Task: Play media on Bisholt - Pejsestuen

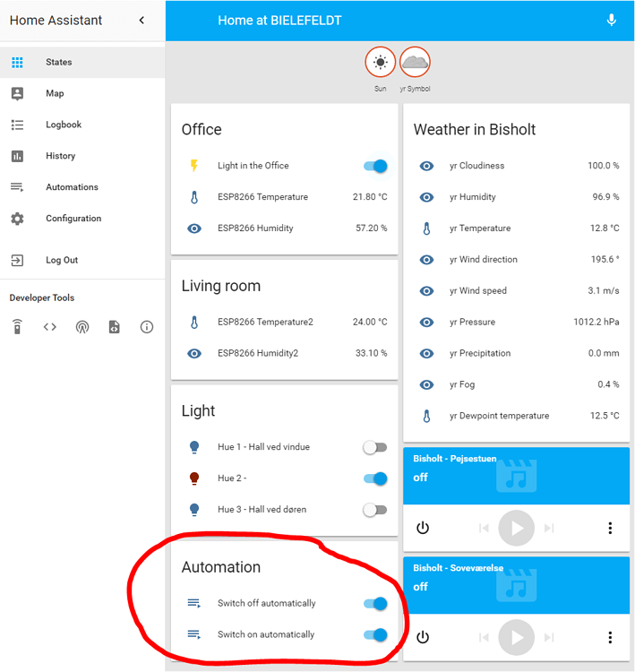Action: pyautogui.click(x=516, y=528)
